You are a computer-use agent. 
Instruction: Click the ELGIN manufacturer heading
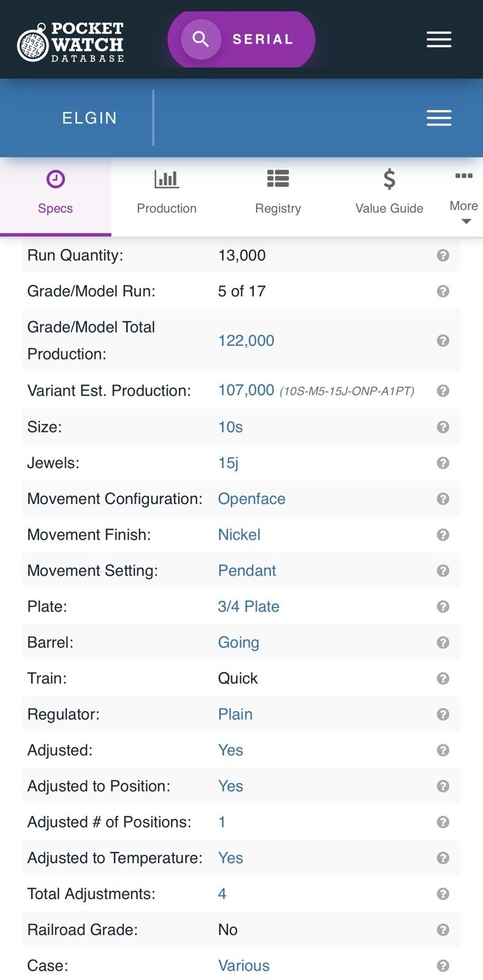[89, 118]
